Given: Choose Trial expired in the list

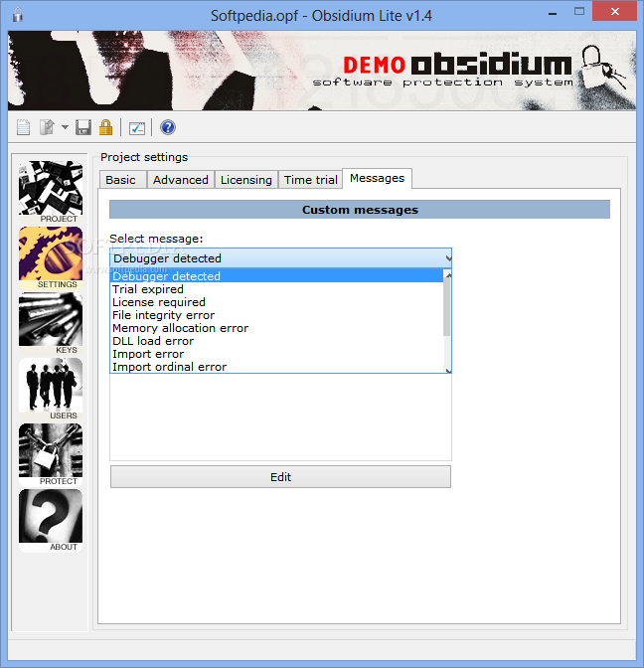Looking at the screenshot, I should point(277,289).
